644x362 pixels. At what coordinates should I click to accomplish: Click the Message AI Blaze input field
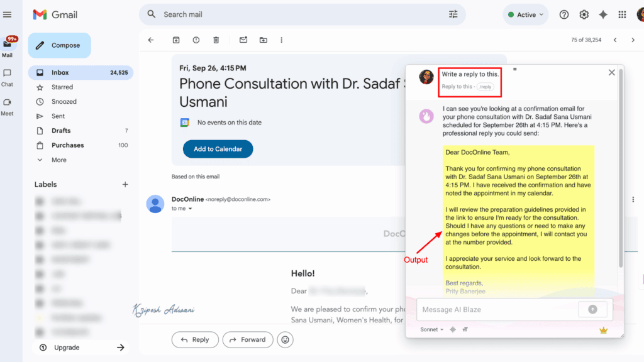pos(497,309)
